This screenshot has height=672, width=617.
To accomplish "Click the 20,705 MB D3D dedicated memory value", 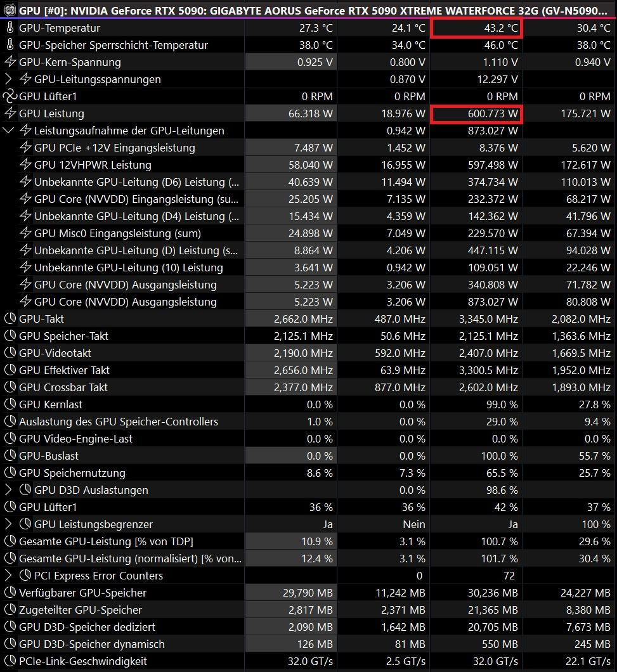I will point(493,627).
